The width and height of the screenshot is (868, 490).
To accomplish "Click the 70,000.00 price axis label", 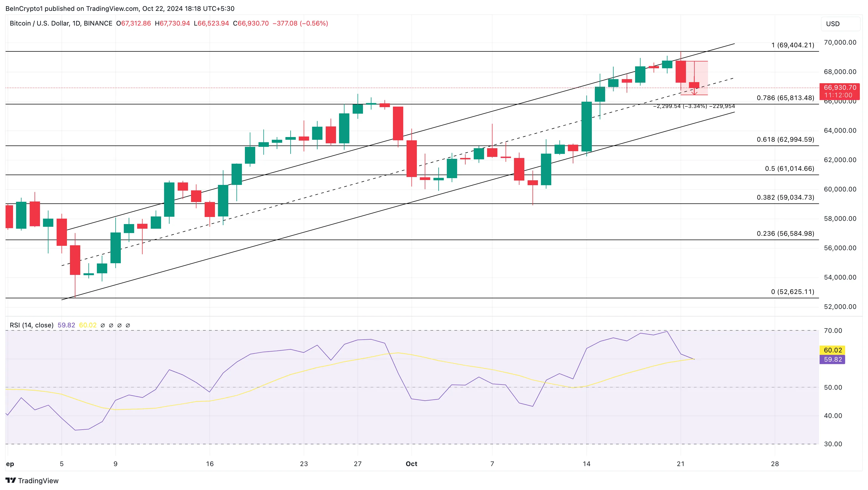I will [x=840, y=42].
